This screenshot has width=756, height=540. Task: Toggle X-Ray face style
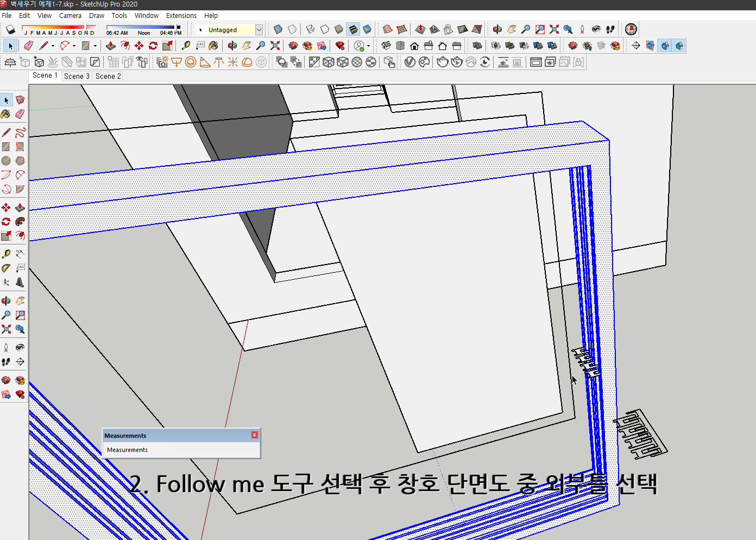coord(278,29)
